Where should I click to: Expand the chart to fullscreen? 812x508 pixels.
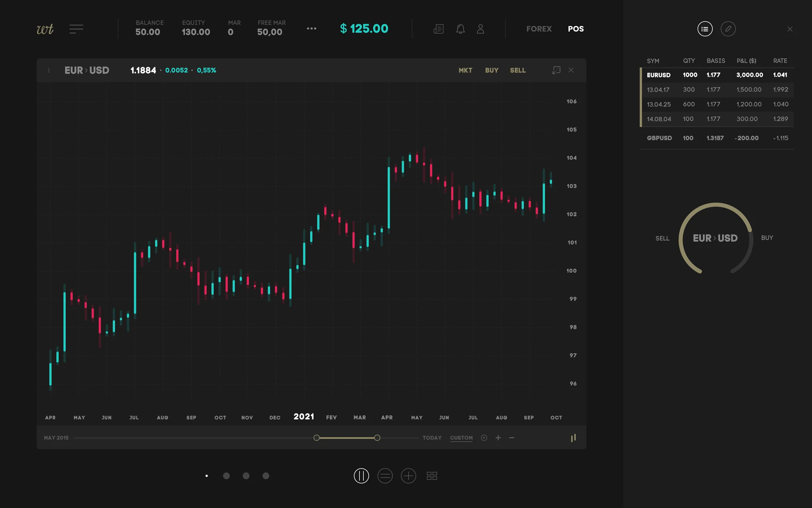pos(556,70)
